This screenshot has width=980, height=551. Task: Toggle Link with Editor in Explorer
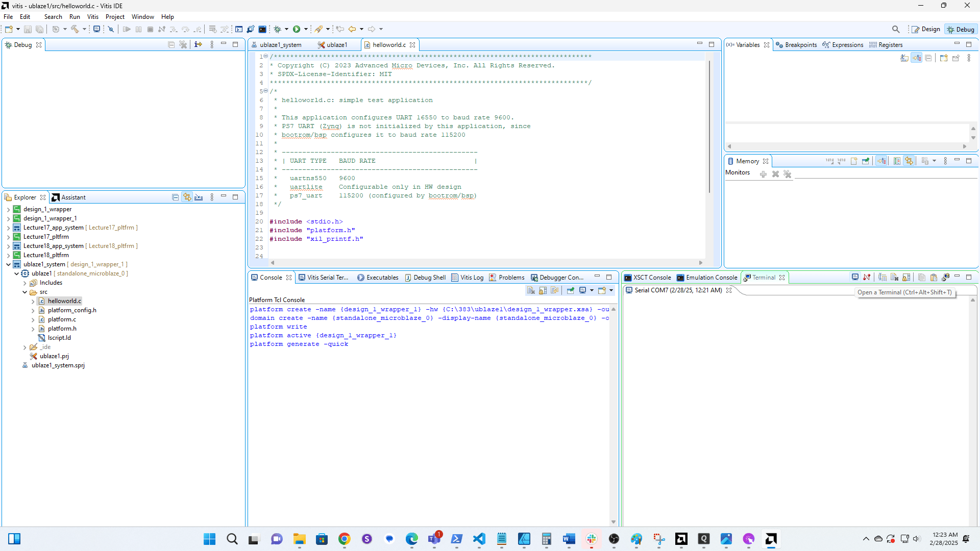pyautogui.click(x=187, y=197)
